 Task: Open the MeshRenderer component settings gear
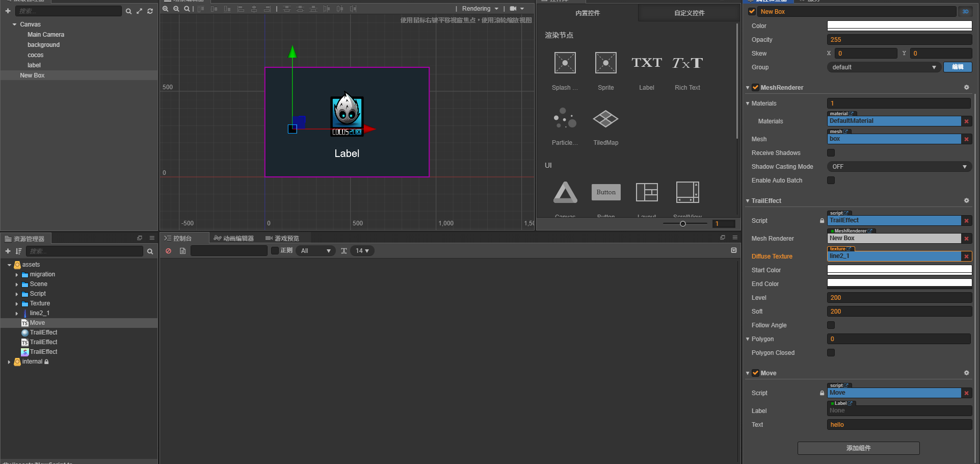[966, 87]
